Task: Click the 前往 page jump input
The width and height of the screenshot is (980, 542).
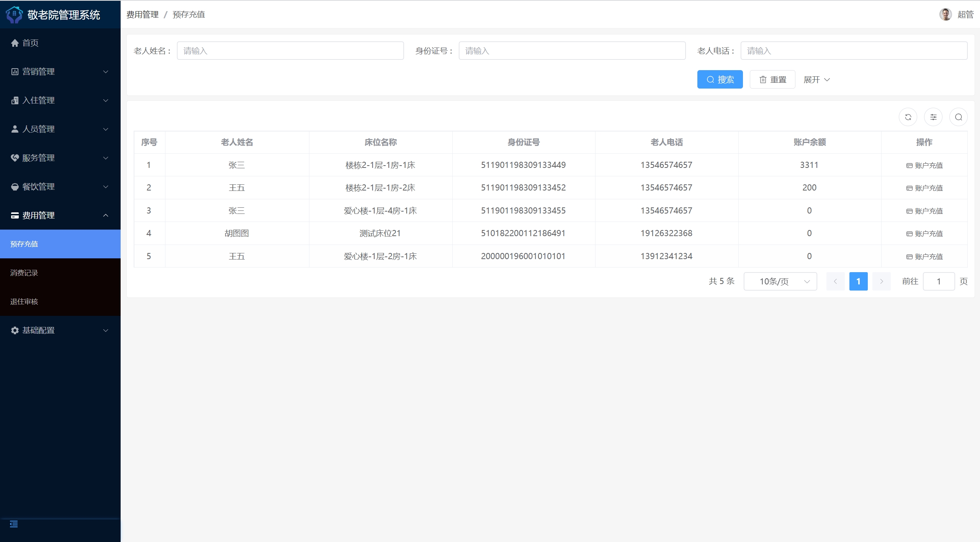Action: pos(939,281)
